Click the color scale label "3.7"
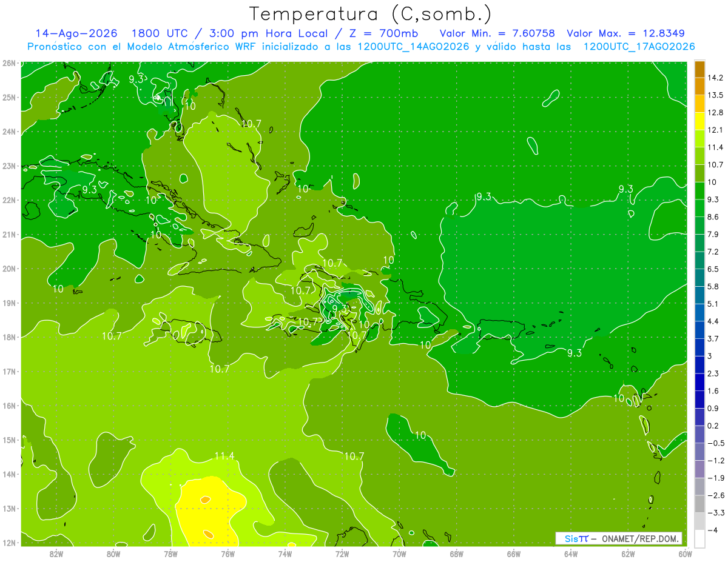This screenshot has height=562, width=728. (x=714, y=338)
